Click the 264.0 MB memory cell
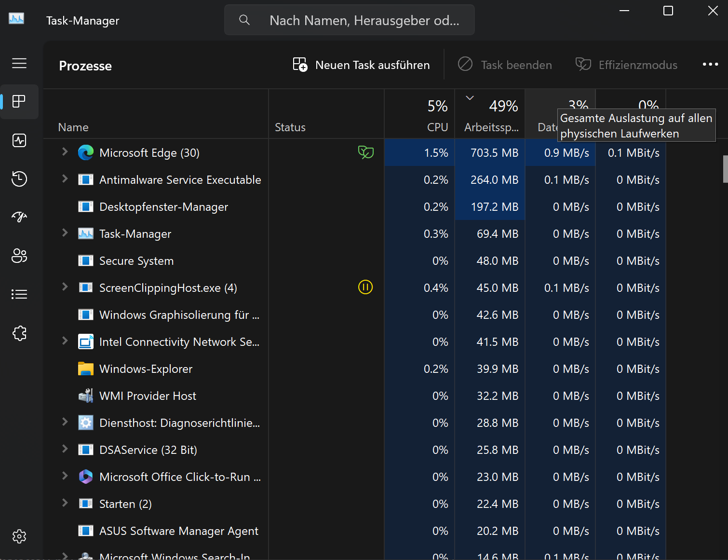728x560 pixels. point(490,179)
